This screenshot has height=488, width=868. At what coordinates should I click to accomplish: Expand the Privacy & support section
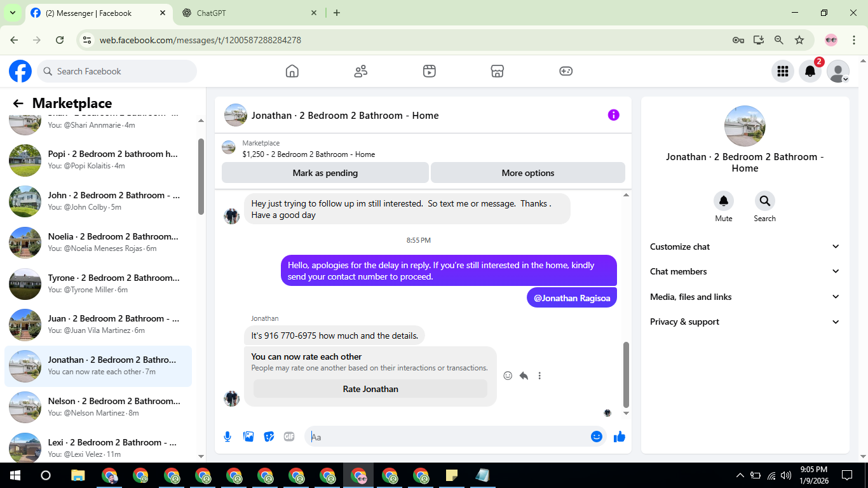click(x=745, y=322)
